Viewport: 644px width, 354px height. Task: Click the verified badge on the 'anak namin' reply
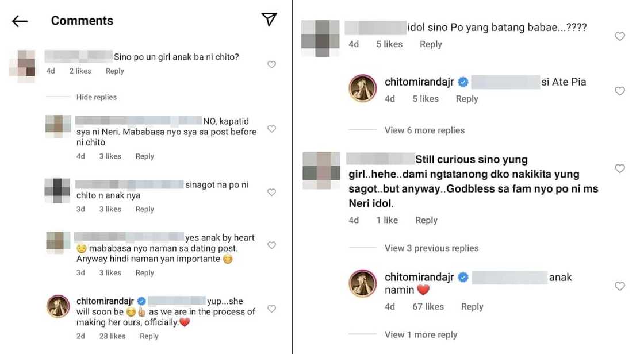(462, 277)
